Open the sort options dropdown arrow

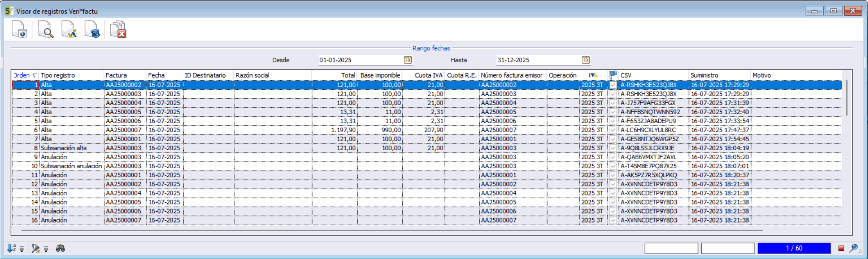tap(22, 249)
